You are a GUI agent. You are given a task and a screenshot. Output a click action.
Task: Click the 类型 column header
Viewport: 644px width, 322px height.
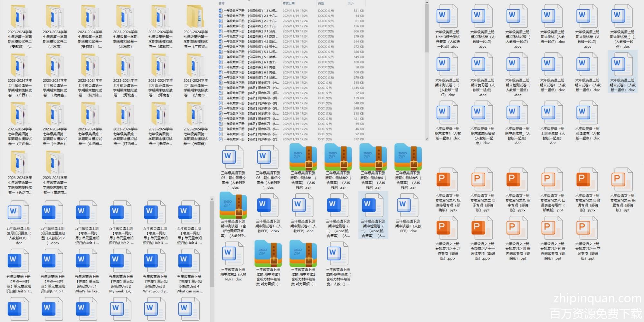point(321,3)
